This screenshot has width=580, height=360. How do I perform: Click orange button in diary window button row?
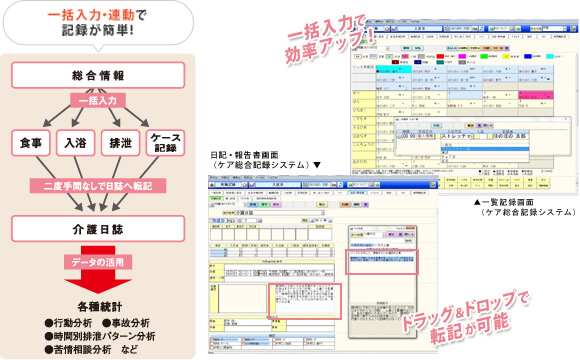tap(345, 205)
